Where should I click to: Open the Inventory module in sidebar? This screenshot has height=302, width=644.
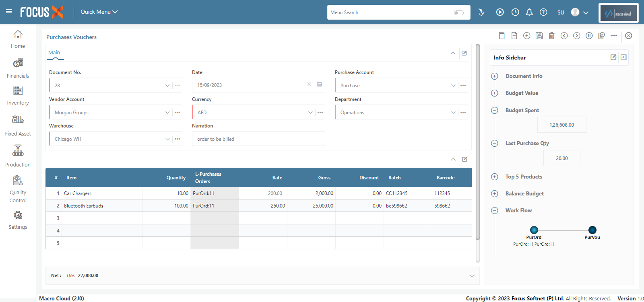[x=18, y=96]
